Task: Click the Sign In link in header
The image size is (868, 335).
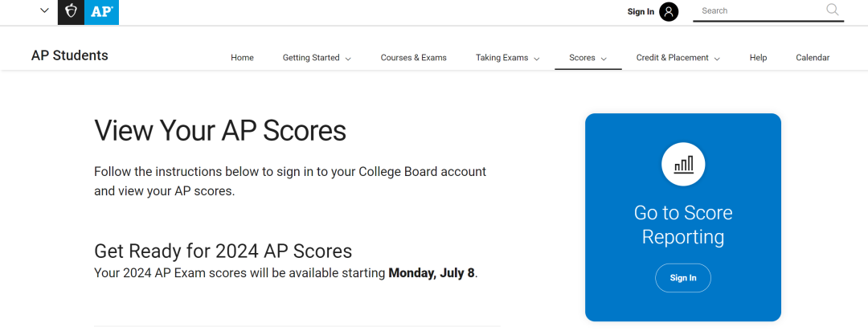Action: 641,11
